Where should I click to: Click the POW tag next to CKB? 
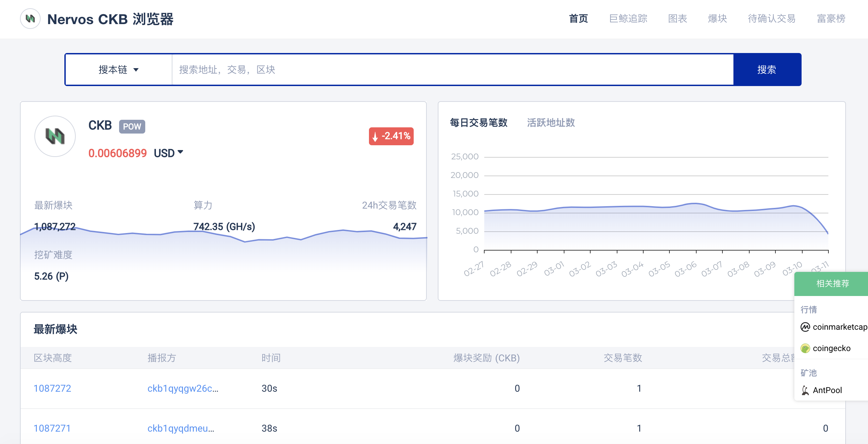(132, 127)
